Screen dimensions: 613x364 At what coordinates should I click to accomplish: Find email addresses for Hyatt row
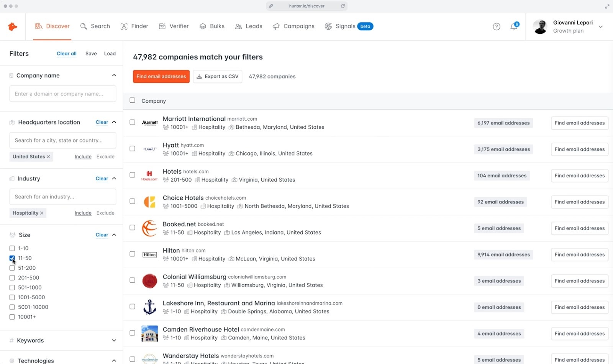coord(580,149)
